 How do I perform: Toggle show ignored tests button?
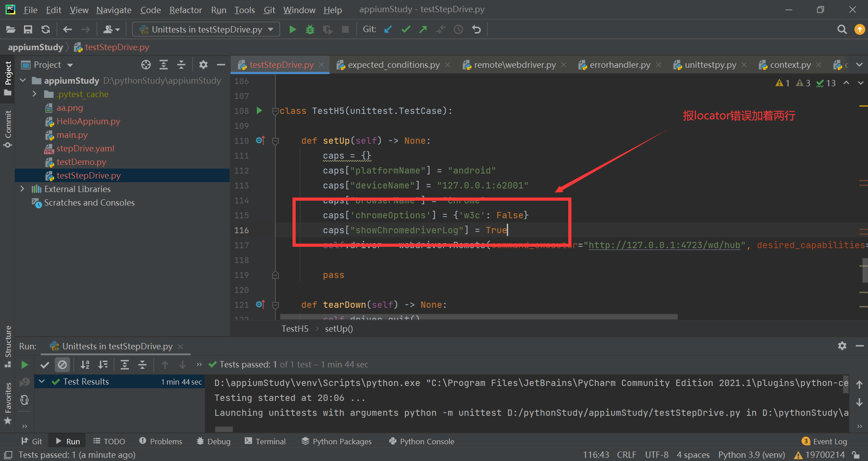[x=62, y=365]
